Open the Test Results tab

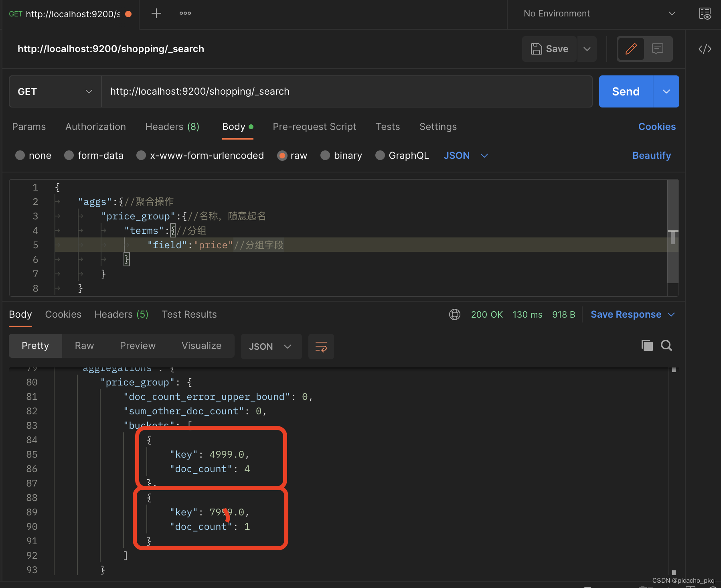pos(189,314)
